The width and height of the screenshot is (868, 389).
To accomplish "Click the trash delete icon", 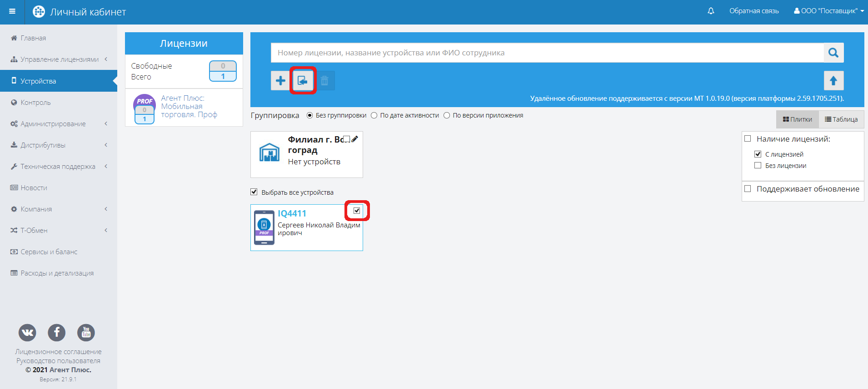I will pos(324,81).
